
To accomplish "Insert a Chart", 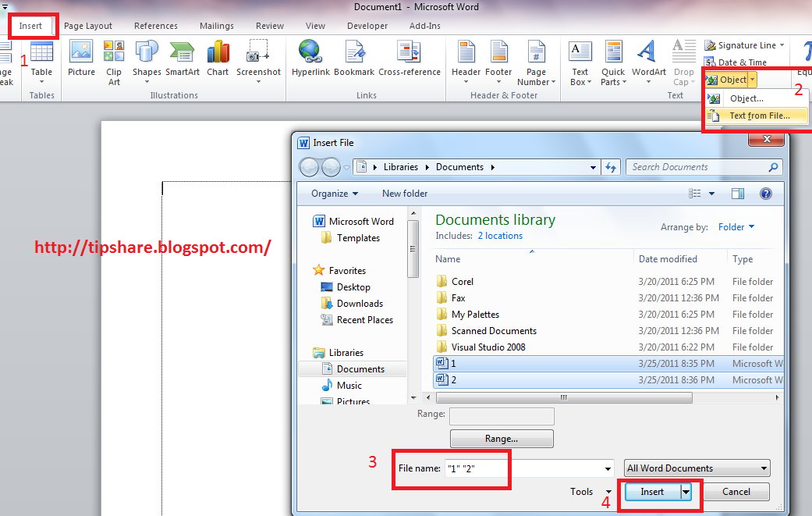I will (x=218, y=59).
